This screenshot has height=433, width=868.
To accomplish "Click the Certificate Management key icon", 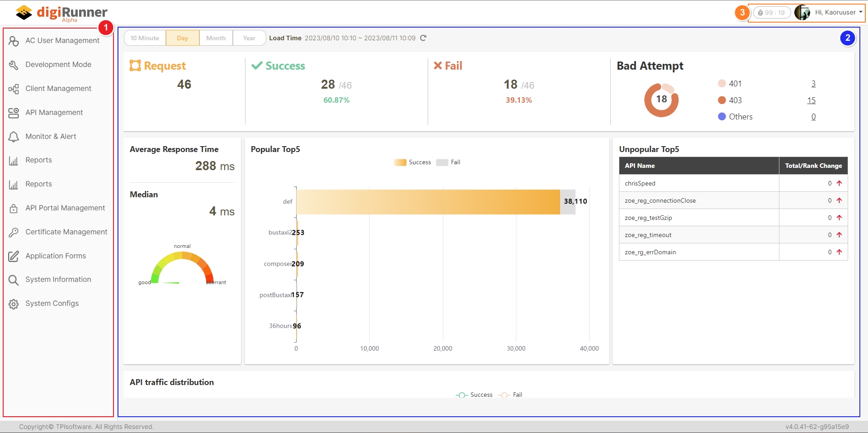I will (x=14, y=232).
